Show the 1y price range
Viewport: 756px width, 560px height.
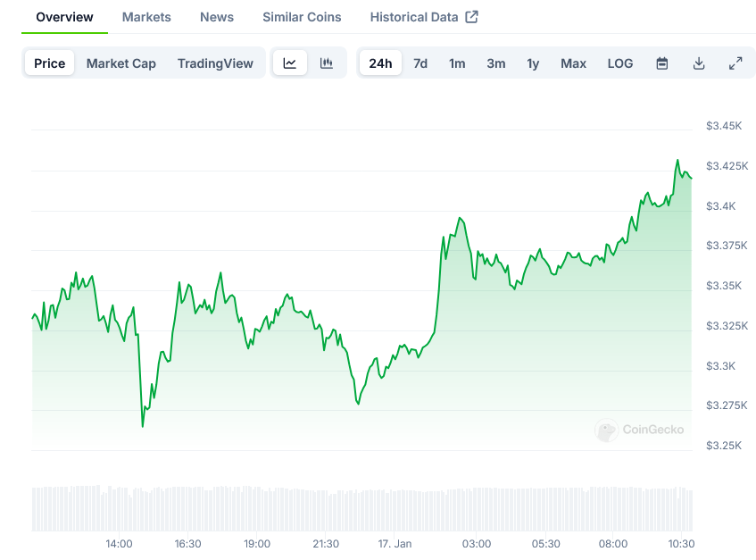(533, 63)
